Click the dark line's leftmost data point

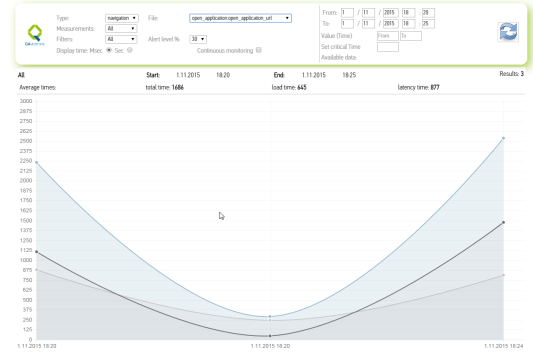tap(37, 252)
